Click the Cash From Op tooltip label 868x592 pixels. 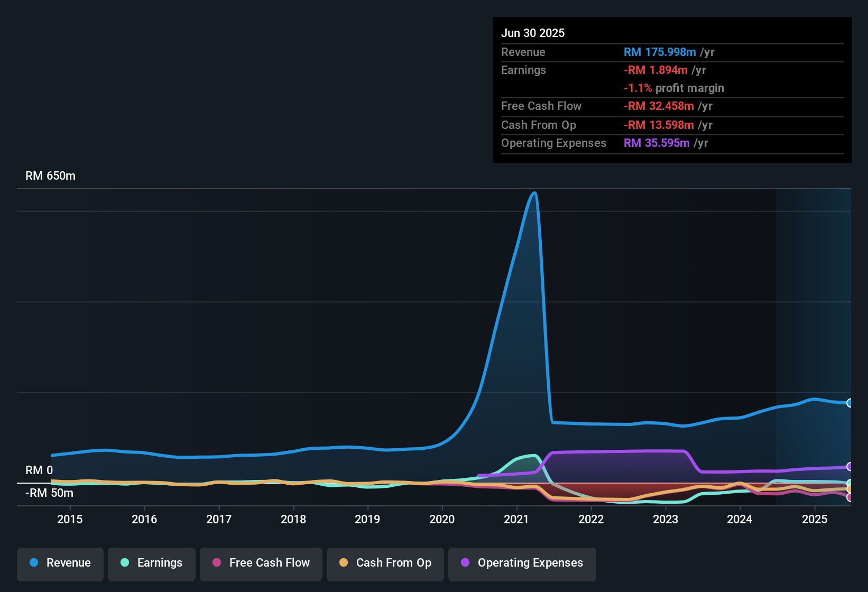point(539,125)
